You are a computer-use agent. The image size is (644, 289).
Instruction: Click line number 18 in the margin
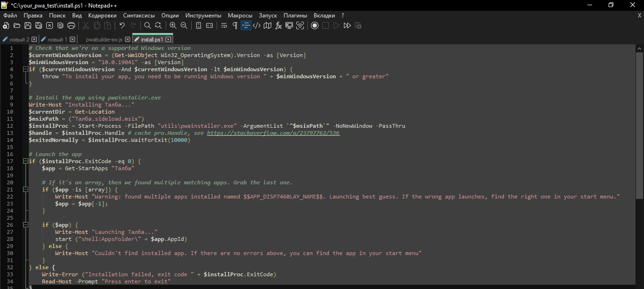(x=10, y=168)
